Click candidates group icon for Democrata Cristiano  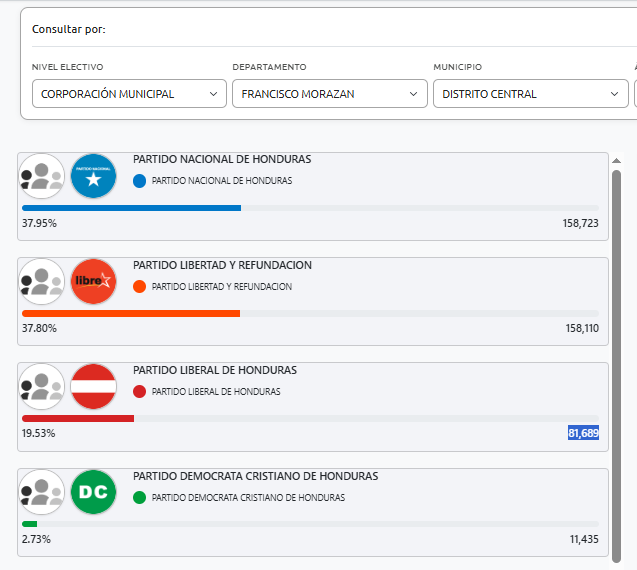click(42, 492)
